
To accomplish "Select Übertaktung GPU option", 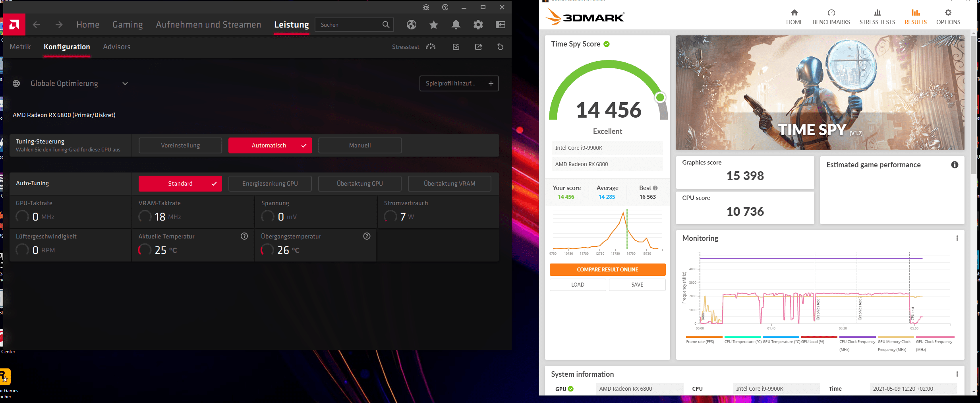I will click(360, 184).
